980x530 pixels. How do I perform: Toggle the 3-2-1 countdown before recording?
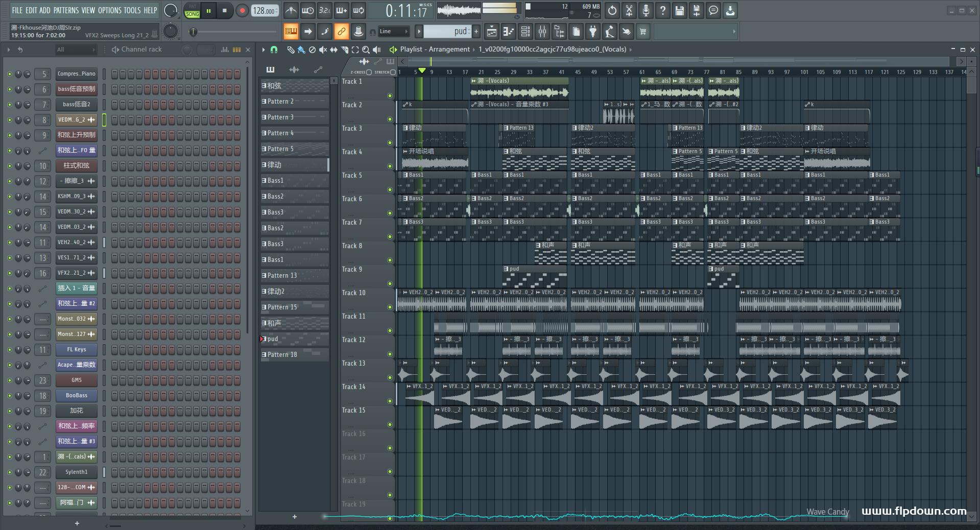(x=325, y=10)
